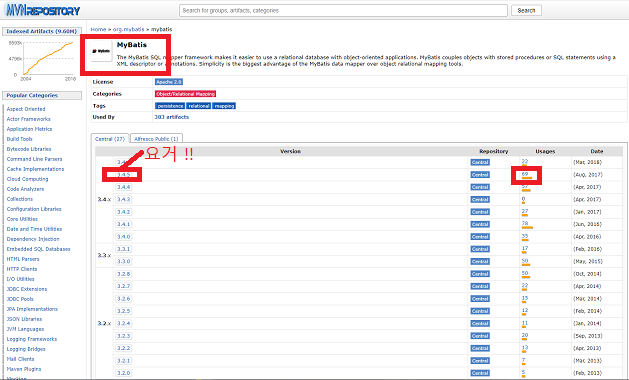Screen dimensions: 629x380
Task: Open the 303 artifacts link
Action: (x=172, y=117)
